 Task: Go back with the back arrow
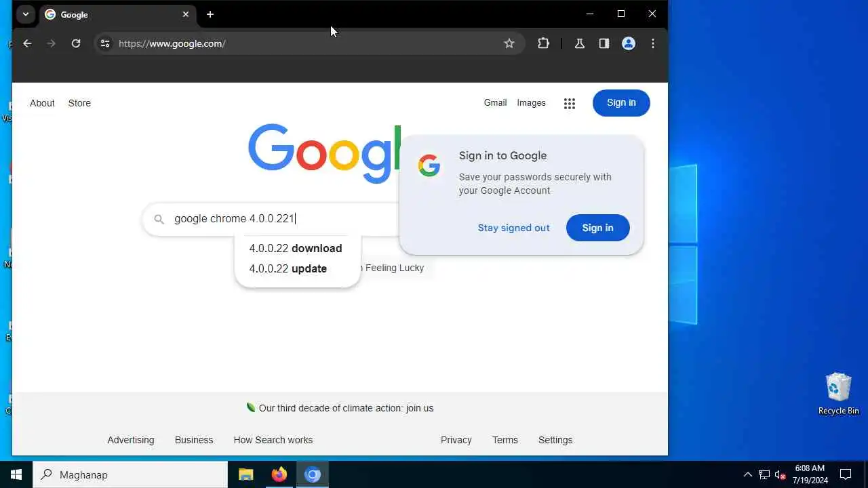point(27,43)
